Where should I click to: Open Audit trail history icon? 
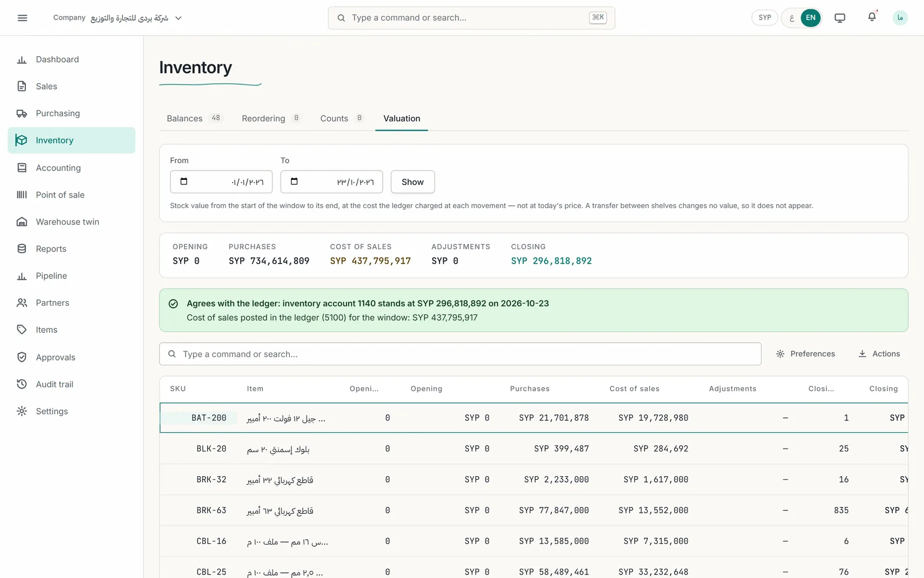point(22,384)
